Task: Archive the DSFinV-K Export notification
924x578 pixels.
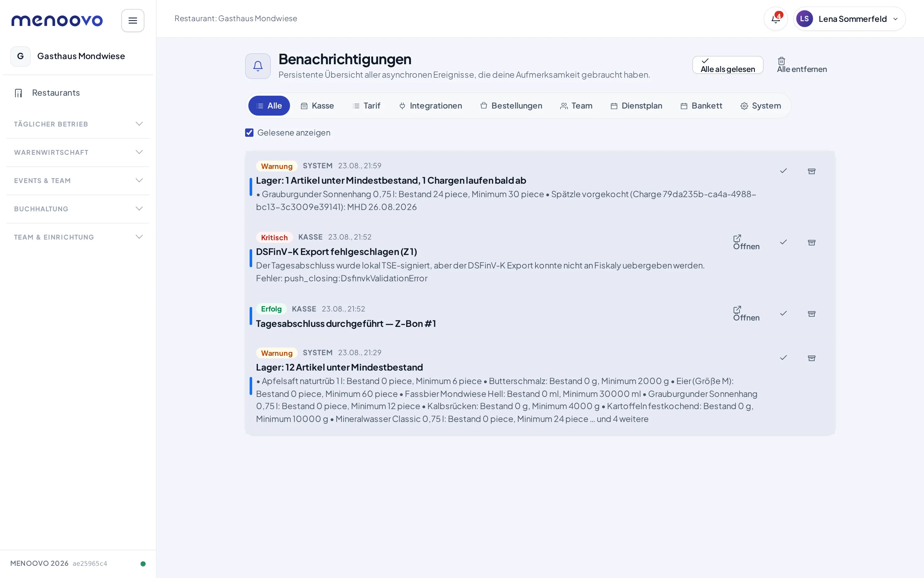Action: [811, 242]
